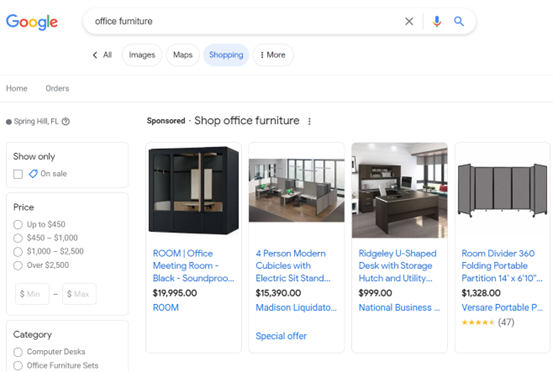Select the Computer Desks category
This screenshot has width=553, height=372.
tap(18, 352)
